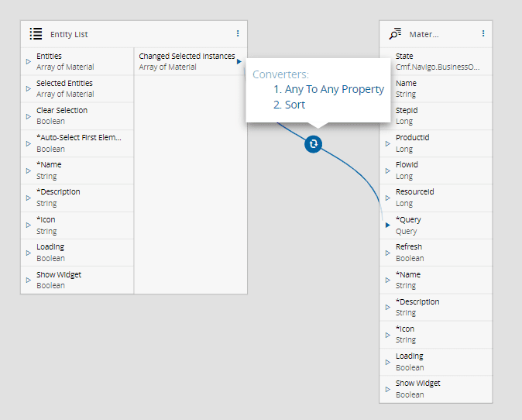Screen dimensions: 522x420
Task: Click the converter icon on the link
Action: pyautogui.click(x=313, y=143)
